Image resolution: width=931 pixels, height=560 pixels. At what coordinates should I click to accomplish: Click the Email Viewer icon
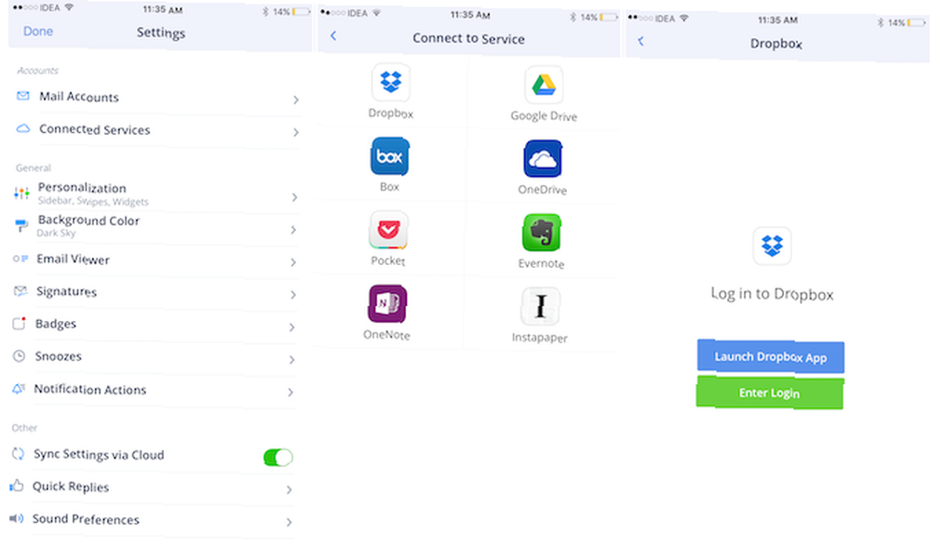tap(20, 258)
